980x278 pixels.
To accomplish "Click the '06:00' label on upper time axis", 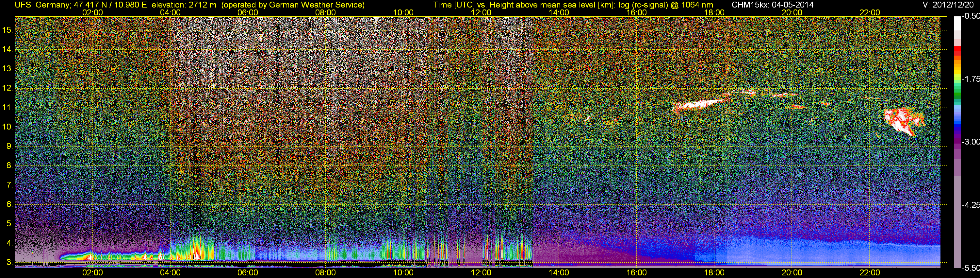I will (x=248, y=12).
